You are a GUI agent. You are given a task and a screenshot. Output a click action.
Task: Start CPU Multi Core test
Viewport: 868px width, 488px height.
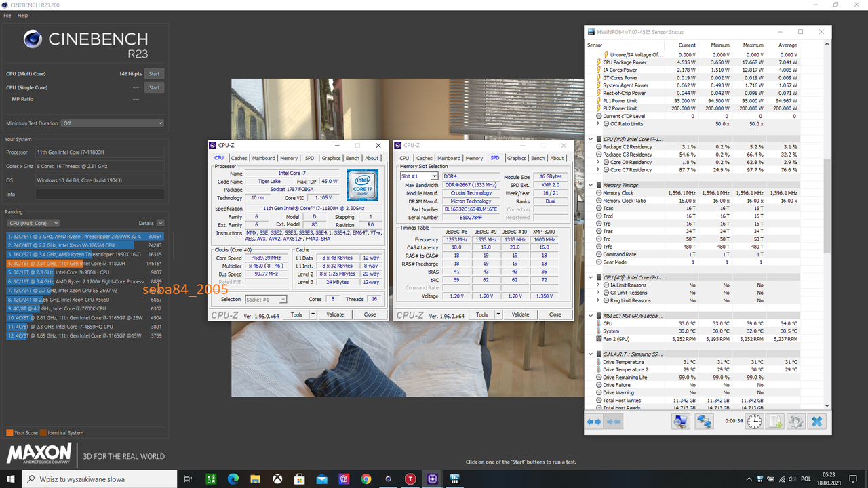154,73
